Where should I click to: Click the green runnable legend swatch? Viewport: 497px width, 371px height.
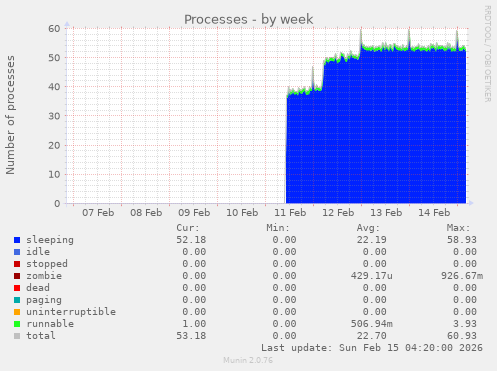tap(17, 324)
